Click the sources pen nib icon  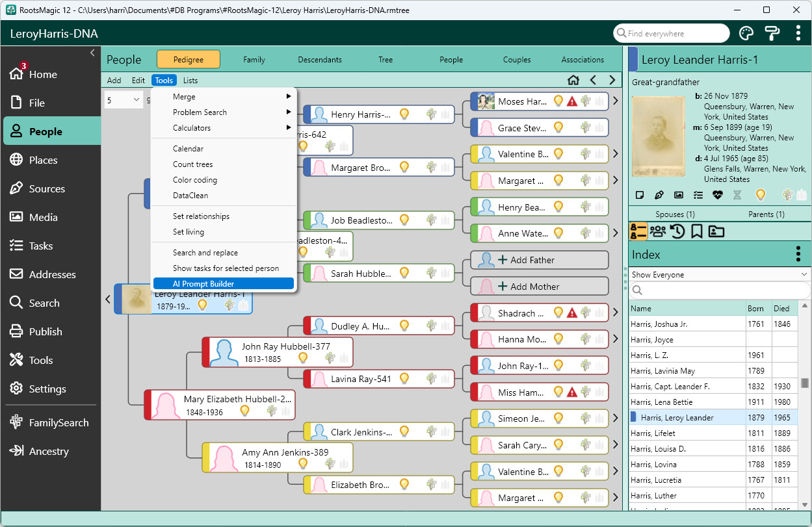pos(659,194)
